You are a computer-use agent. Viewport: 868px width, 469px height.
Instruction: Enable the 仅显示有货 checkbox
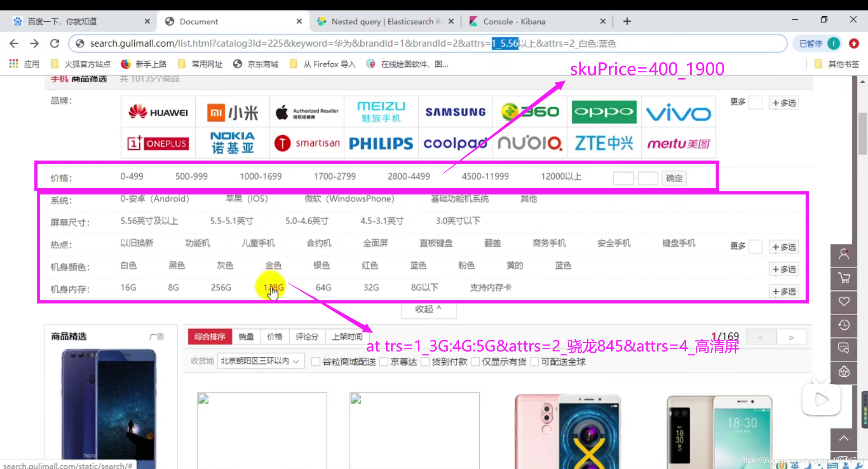coord(476,362)
